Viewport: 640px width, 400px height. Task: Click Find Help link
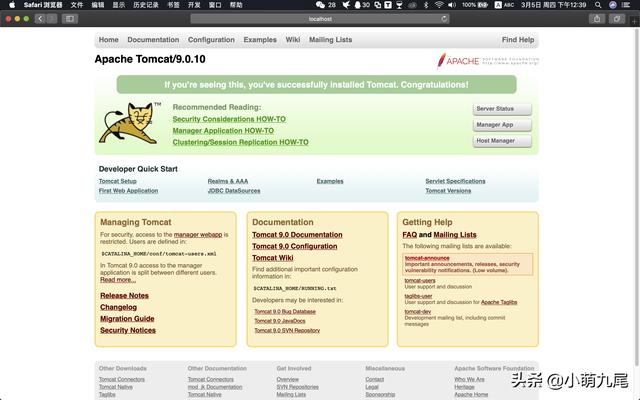click(x=518, y=40)
